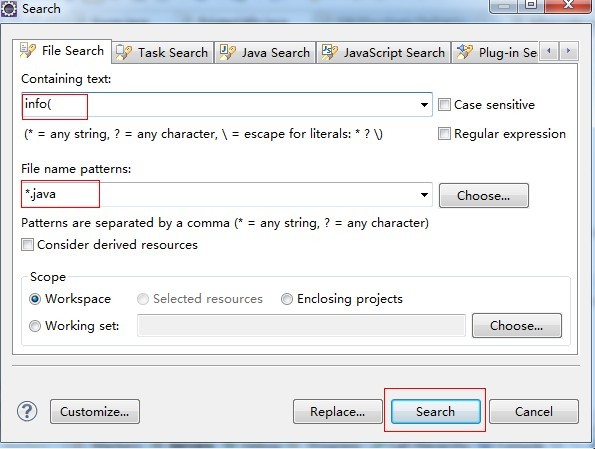Enable the Regular expression checkbox
Viewport: 595px width, 449px height.
click(x=444, y=134)
